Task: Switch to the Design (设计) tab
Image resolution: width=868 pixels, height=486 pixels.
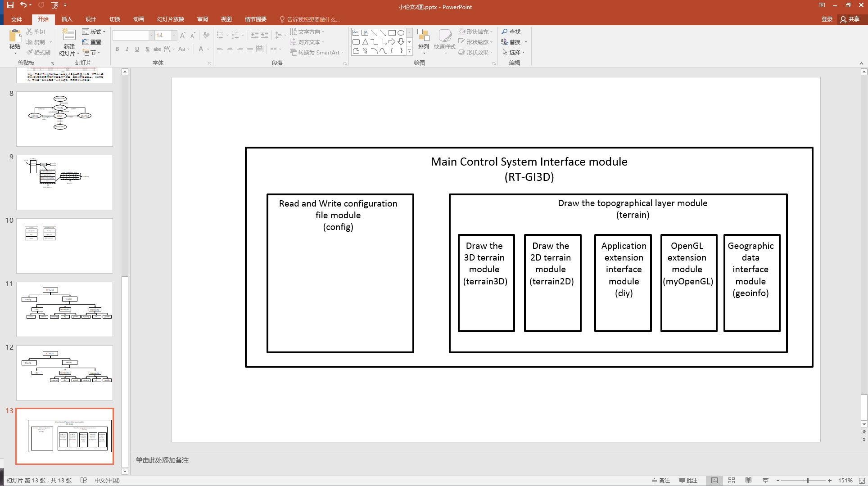Action: coord(91,19)
